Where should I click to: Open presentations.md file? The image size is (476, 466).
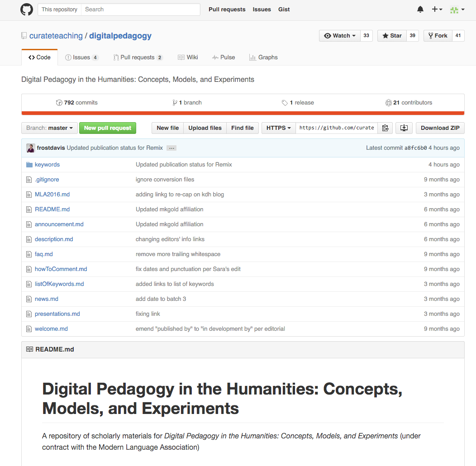(57, 314)
